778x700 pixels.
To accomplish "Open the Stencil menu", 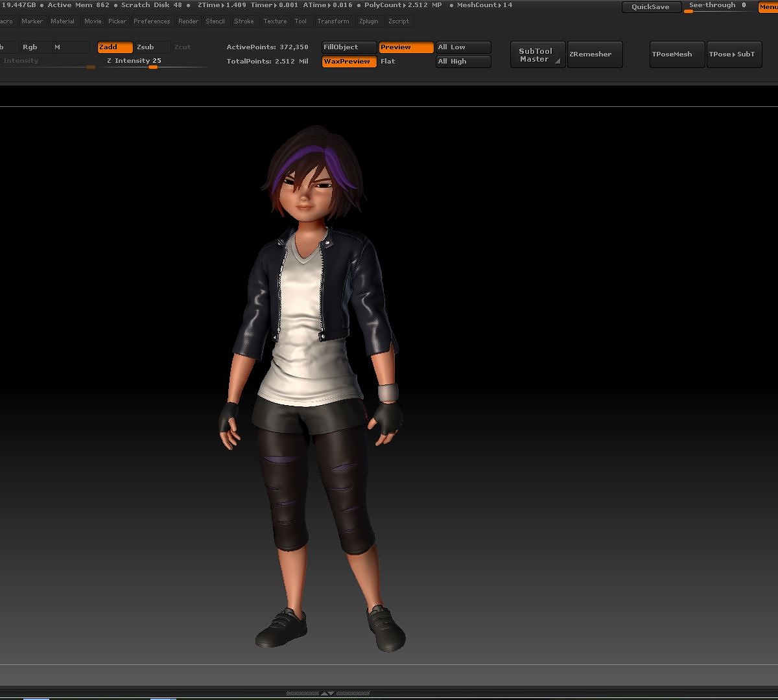I will point(215,21).
